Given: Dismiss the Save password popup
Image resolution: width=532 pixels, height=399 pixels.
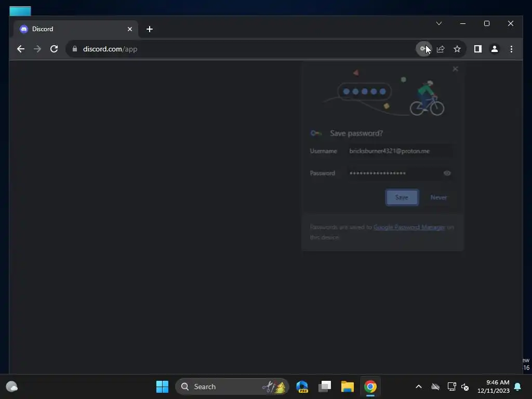Looking at the screenshot, I should 455,69.
